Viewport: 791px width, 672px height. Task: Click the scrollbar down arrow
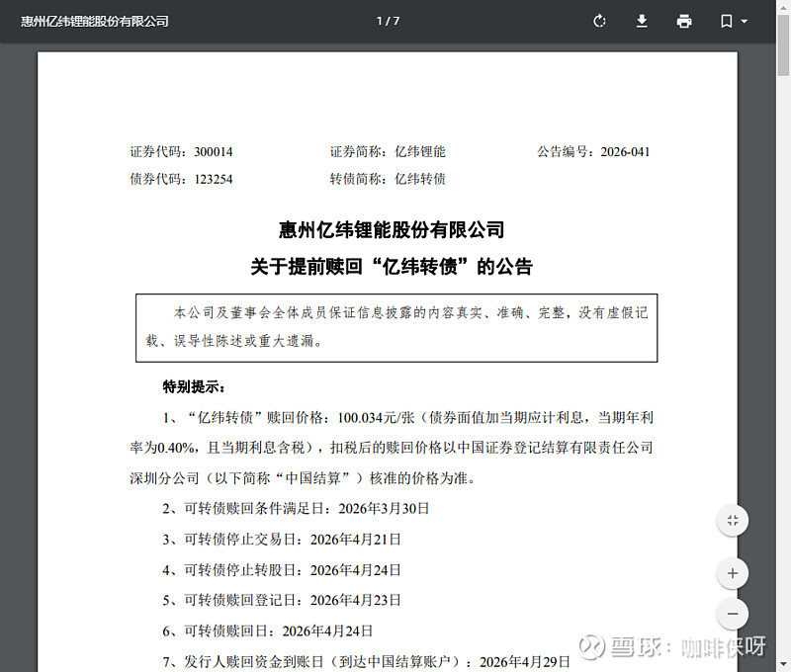783,666
